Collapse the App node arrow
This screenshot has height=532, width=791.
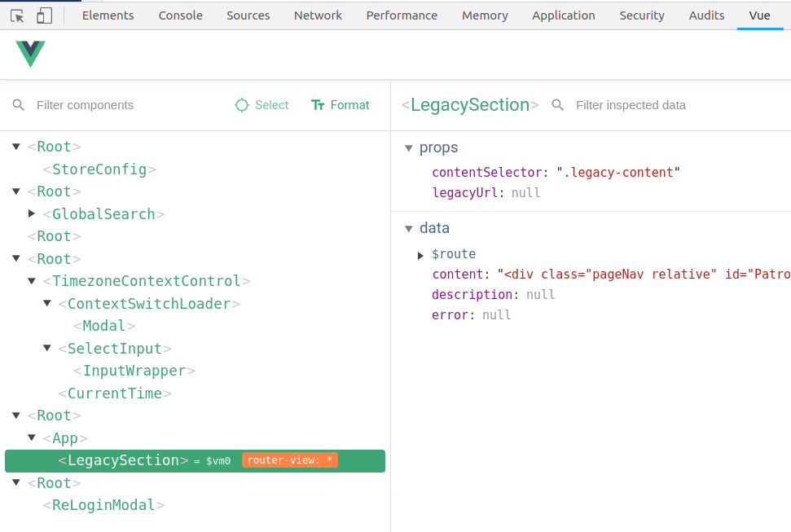click(31, 437)
